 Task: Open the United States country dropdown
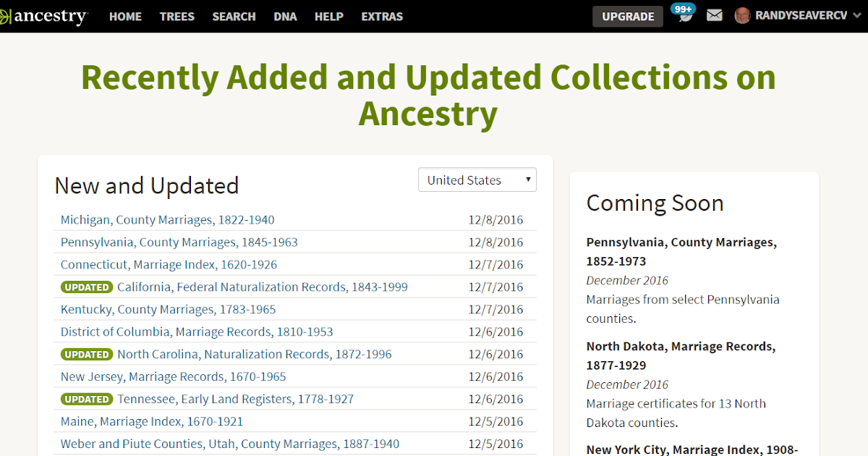[477, 180]
